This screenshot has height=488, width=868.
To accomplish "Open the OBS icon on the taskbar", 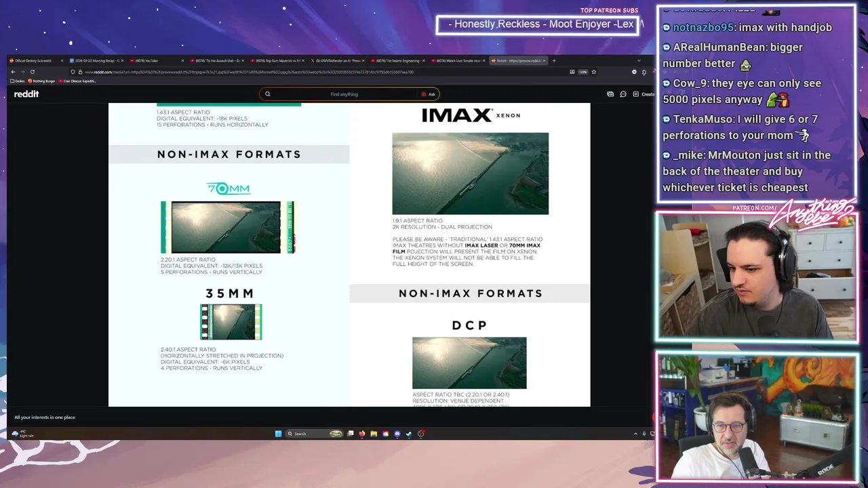I will coord(421,434).
